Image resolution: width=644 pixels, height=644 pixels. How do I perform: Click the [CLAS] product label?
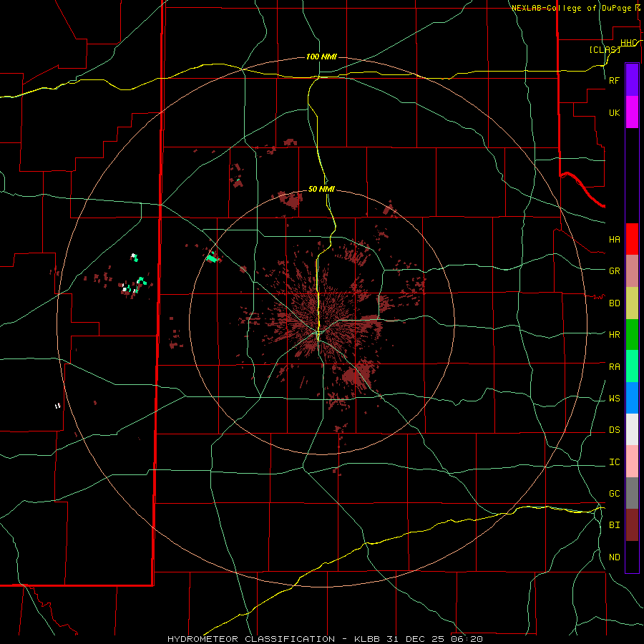tap(605, 49)
